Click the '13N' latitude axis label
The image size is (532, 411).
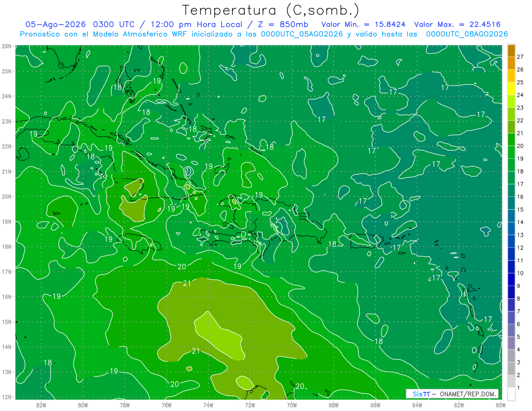pos(7,372)
